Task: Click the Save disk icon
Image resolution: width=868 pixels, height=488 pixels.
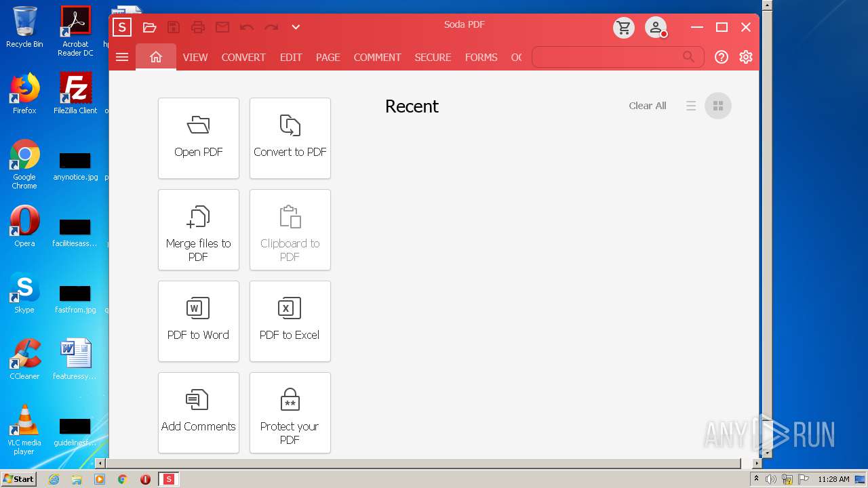Action: [x=174, y=27]
